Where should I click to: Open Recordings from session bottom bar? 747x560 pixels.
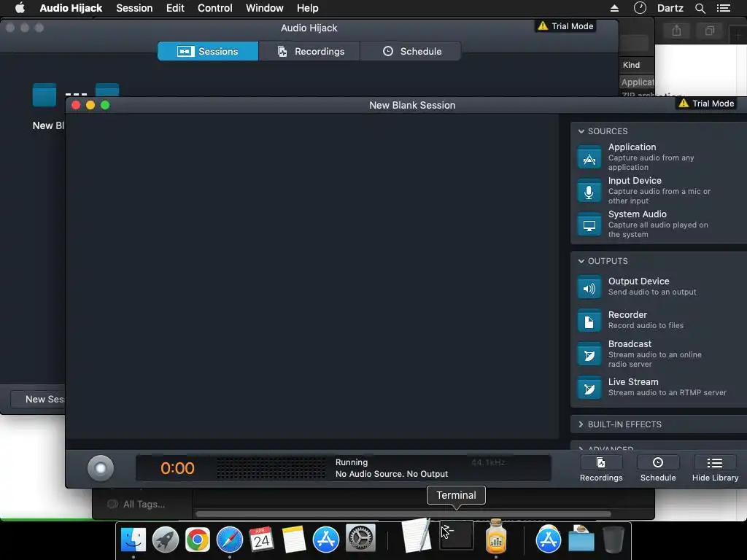pyautogui.click(x=601, y=469)
